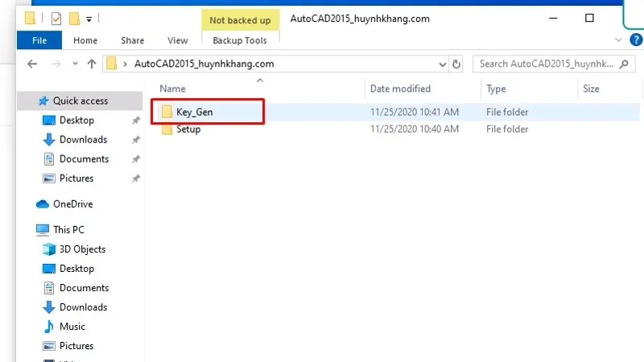Open the Backup Tools tab

tap(239, 40)
